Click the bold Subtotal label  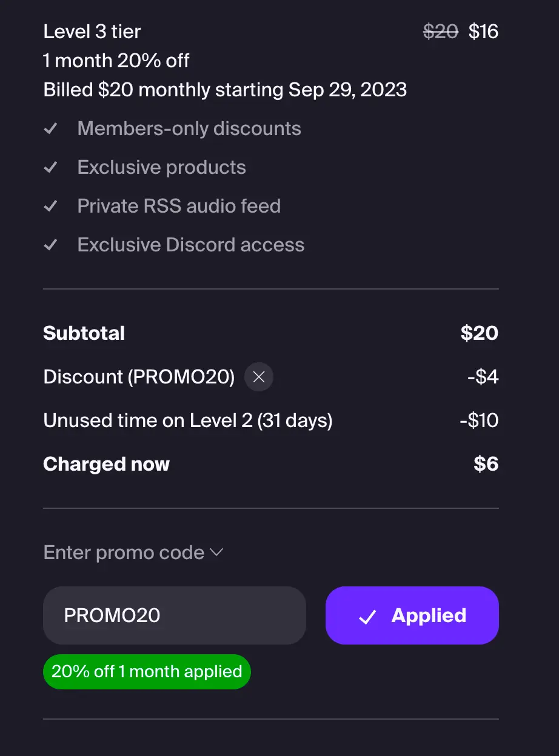(84, 333)
